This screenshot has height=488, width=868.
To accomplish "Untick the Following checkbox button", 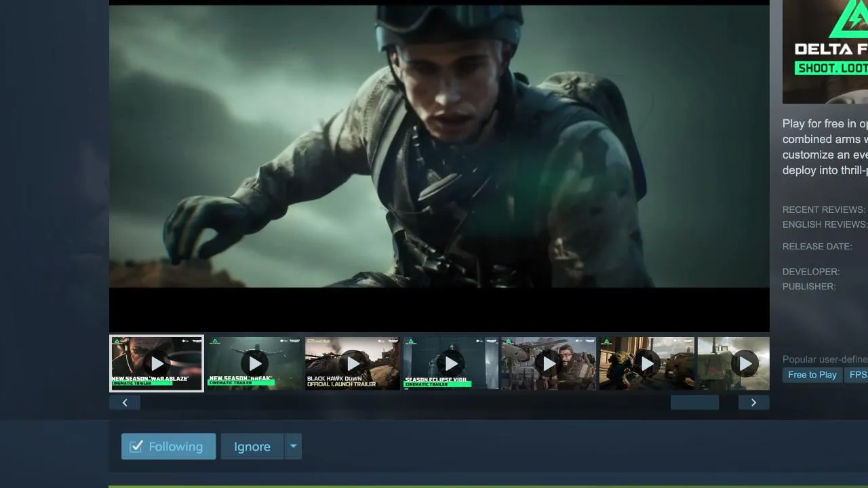I will coord(169,447).
